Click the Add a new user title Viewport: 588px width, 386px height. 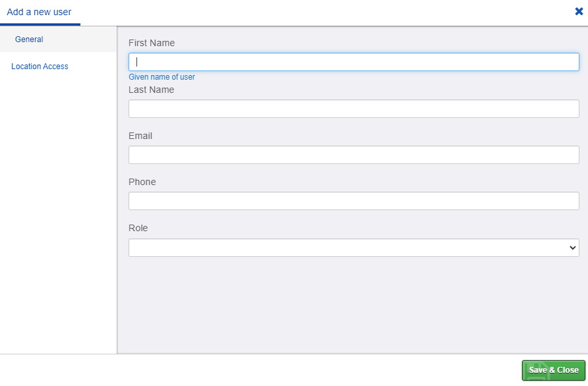tap(40, 11)
